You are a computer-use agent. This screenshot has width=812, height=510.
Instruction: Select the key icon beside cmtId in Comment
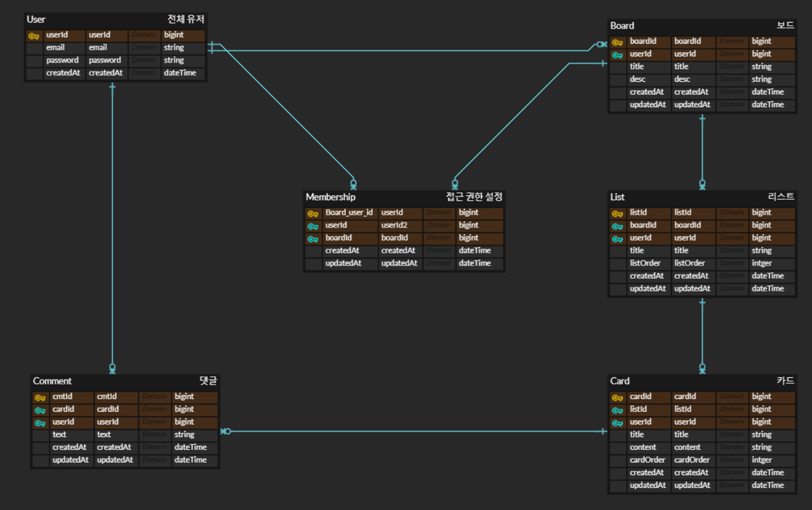click(40, 397)
